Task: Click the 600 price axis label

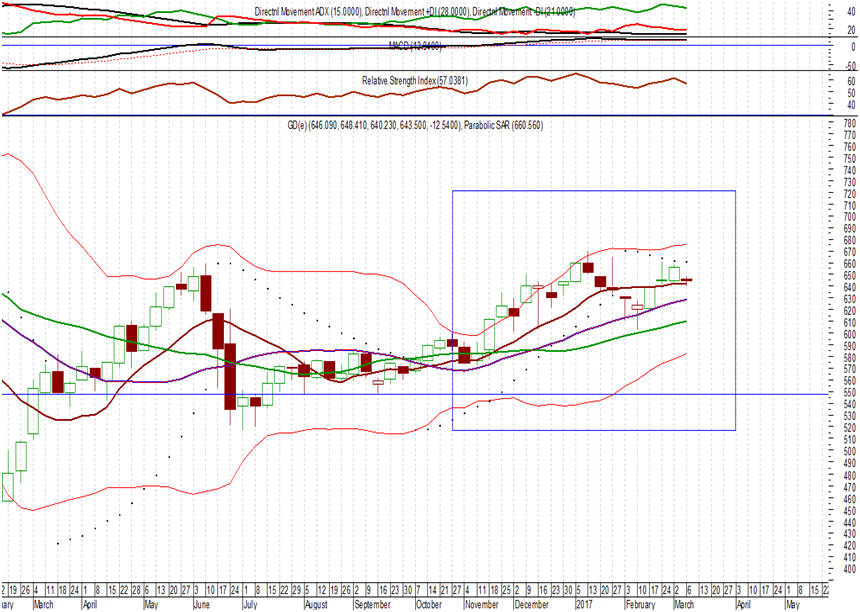Action: 849,335
